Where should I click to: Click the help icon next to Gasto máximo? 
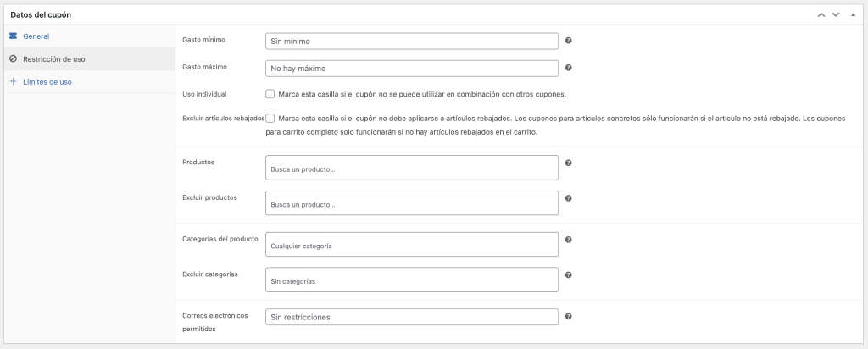click(x=568, y=68)
